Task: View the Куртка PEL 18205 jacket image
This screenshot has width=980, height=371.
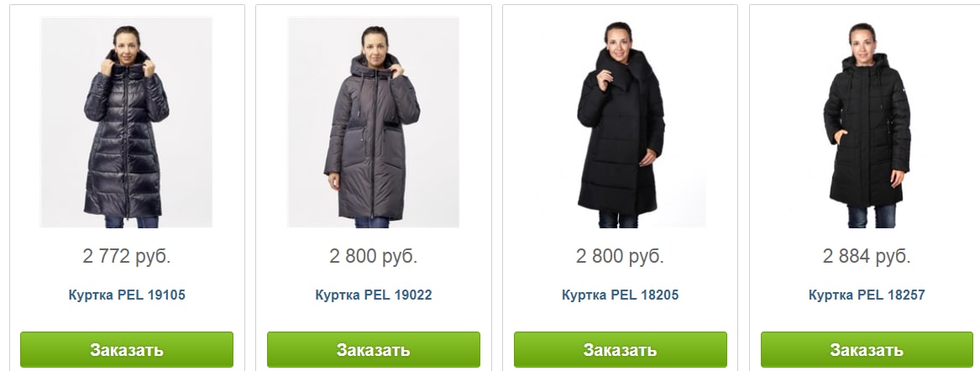Action: pyautogui.click(x=620, y=122)
